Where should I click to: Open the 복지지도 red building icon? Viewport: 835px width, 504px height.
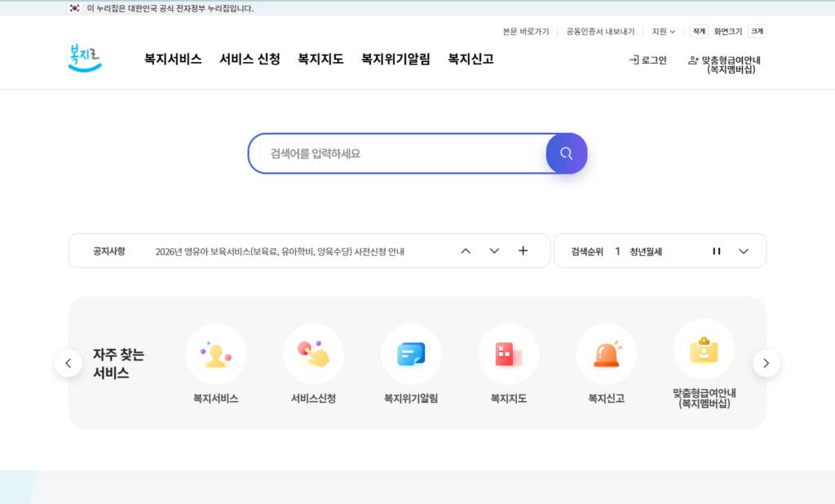point(508,355)
